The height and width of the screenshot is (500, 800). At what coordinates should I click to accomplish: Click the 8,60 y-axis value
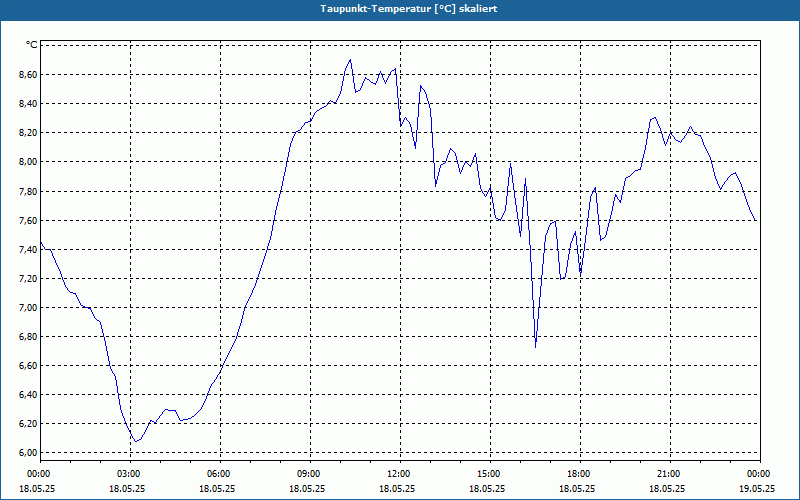(29, 74)
